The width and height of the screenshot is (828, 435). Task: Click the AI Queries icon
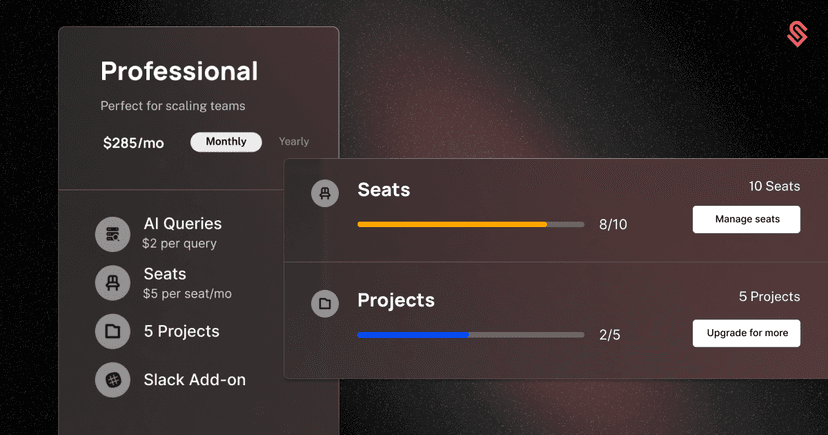click(x=113, y=234)
